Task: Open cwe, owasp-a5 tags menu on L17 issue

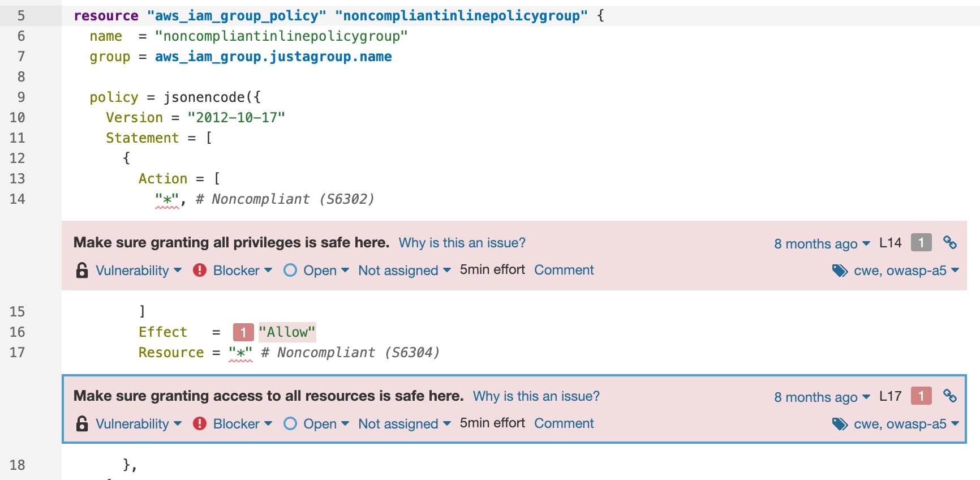Action: pos(906,424)
